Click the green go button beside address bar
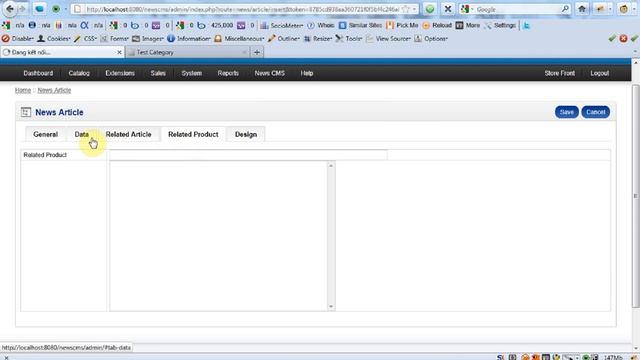 (x=430, y=9)
